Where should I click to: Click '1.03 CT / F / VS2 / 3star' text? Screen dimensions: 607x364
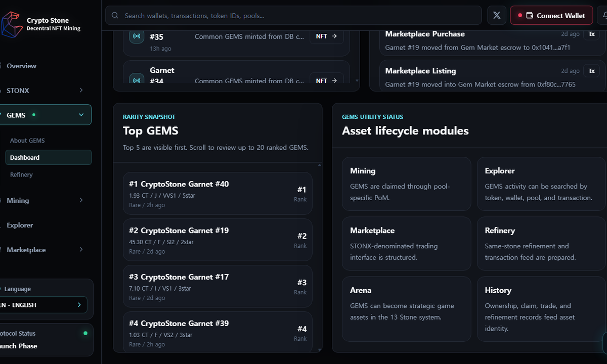(161, 335)
